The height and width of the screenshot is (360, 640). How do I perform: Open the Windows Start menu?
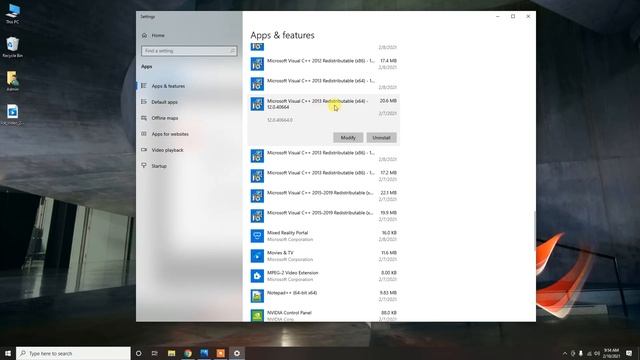click(8, 353)
